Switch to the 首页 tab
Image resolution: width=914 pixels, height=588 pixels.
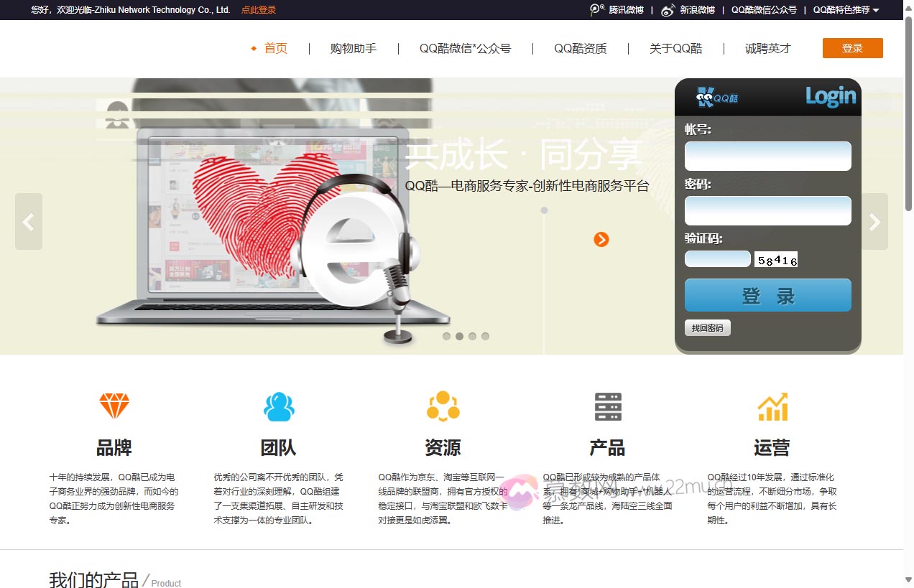point(276,48)
